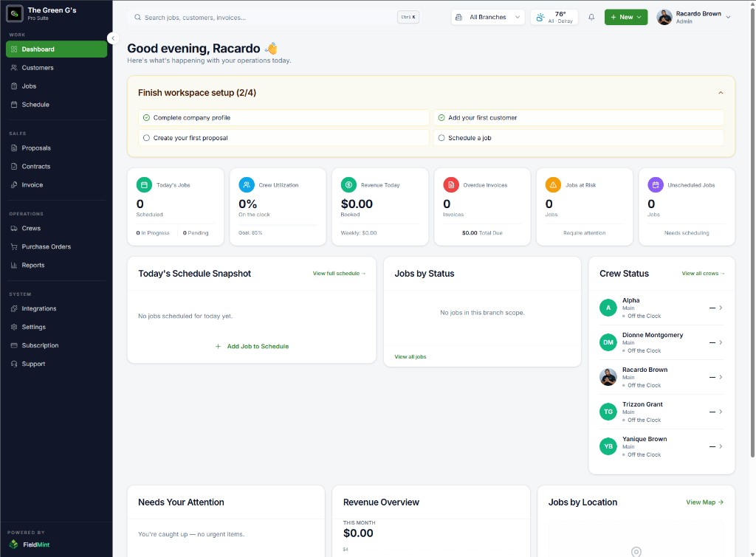Click the waving hand emoji
756x557 pixels.
pos(272,48)
